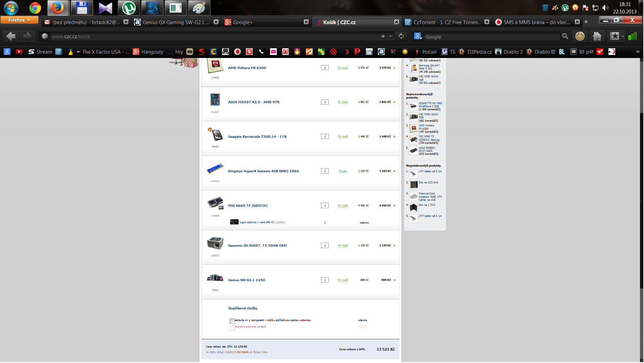This screenshot has width=644, height=363.
Task: Click green signal bars add-on icon
Action: coord(632,36)
